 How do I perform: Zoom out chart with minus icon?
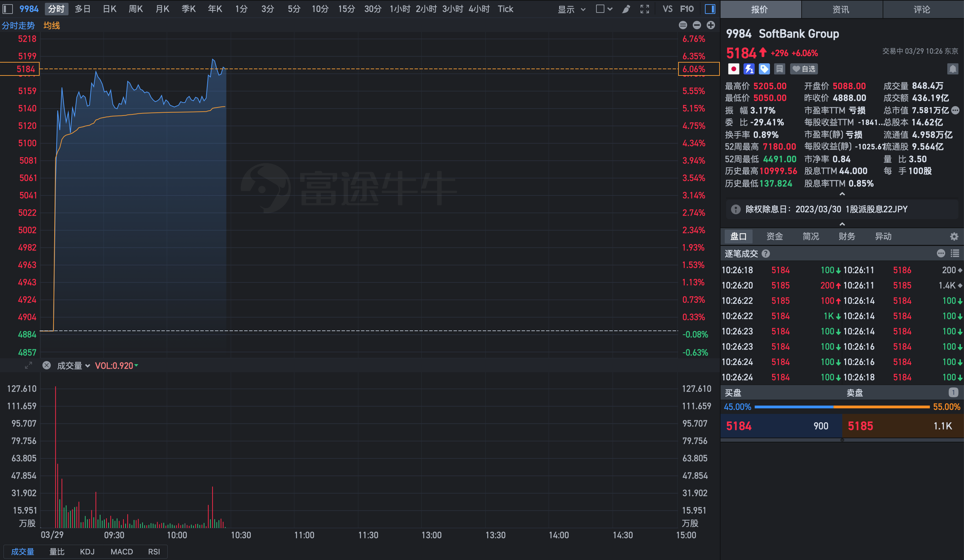tap(697, 25)
